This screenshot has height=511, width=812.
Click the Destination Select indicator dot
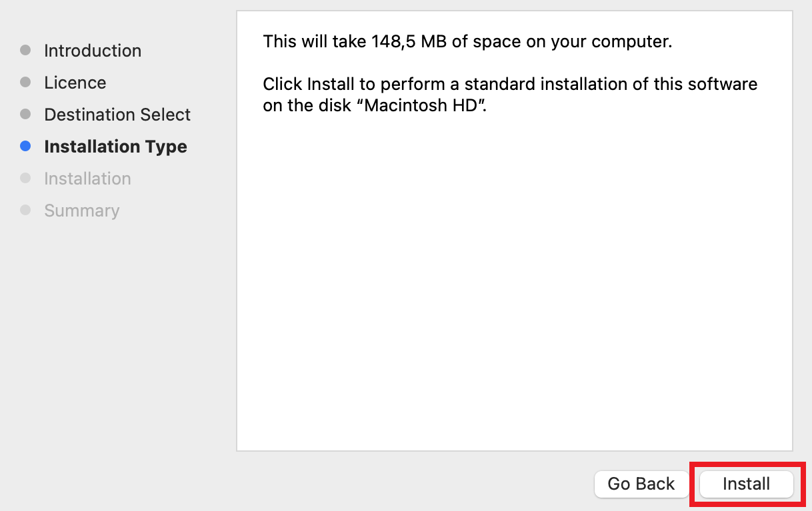click(x=26, y=114)
